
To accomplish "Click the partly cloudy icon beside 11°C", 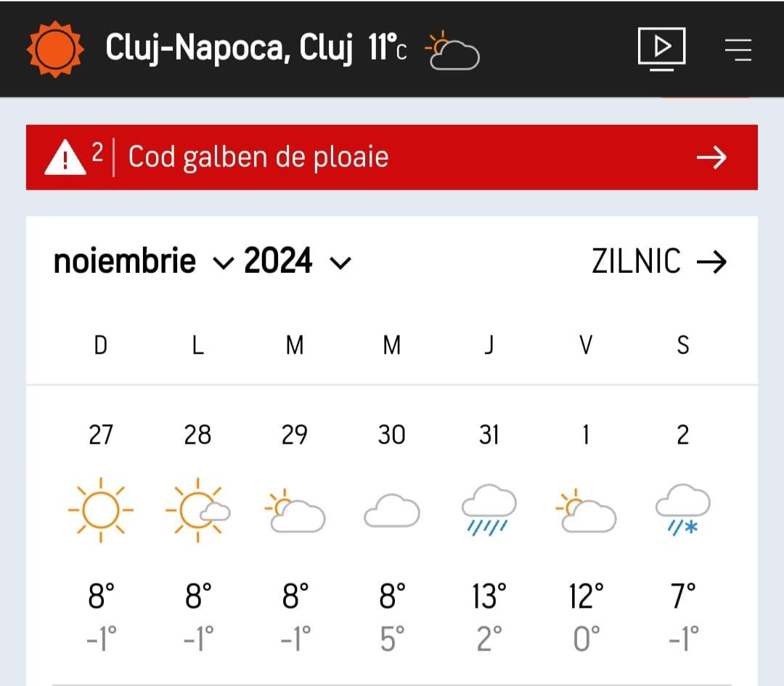I will (x=453, y=51).
